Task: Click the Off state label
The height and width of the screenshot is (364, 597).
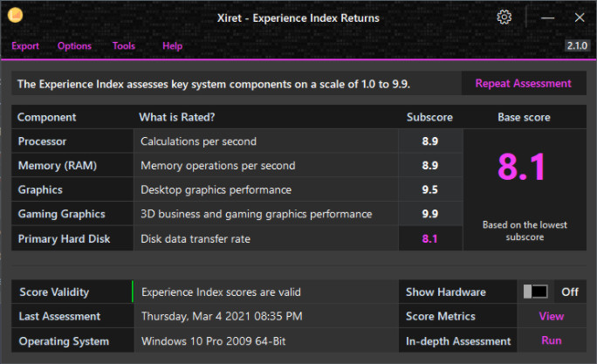Action: [x=570, y=292]
